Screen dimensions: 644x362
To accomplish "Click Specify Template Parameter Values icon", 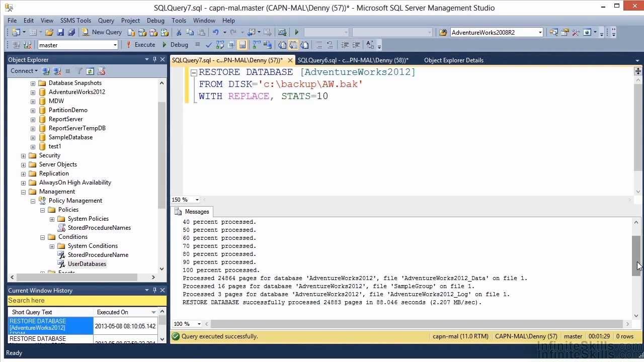I will click(x=370, y=45).
